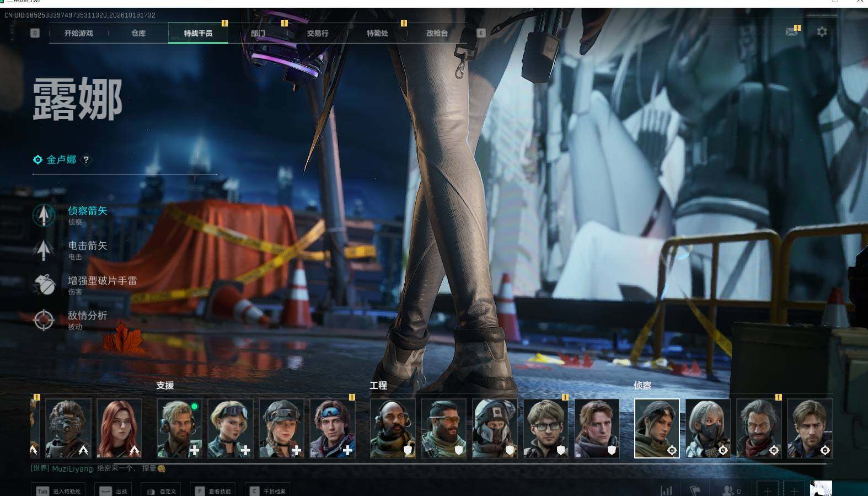Select the 侦察箭矢 skill icon
This screenshot has width=868, height=496.
44,215
